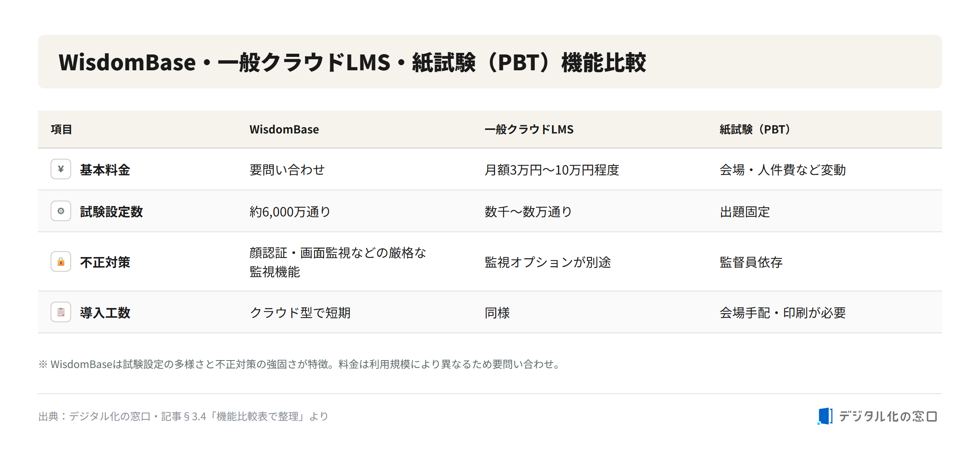
Task: Click the 会場手配・印刷が必要 cell
Action: coord(783,313)
